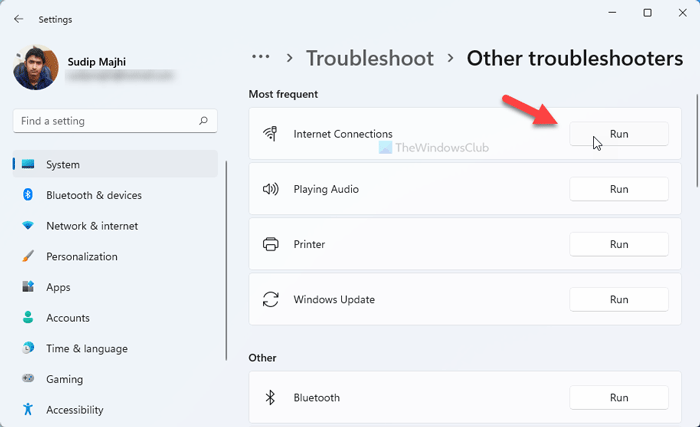Open the breadcrumb ellipsis menu
Viewport: 700px width, 427px height.
pyautogui.click(x=261, y=57)
